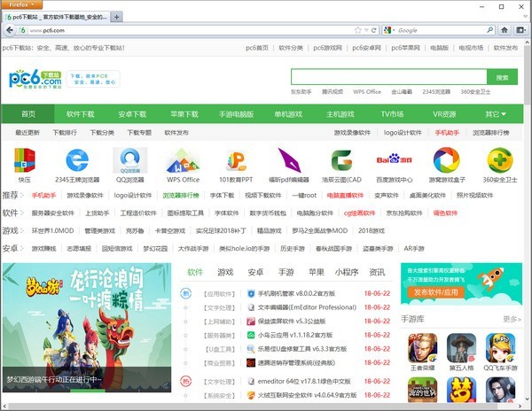Image resolution: width=532 pixels, height=411 pixels.
Task: Go to 软件下载 in green navbar
Action: (x=81, y=114)
